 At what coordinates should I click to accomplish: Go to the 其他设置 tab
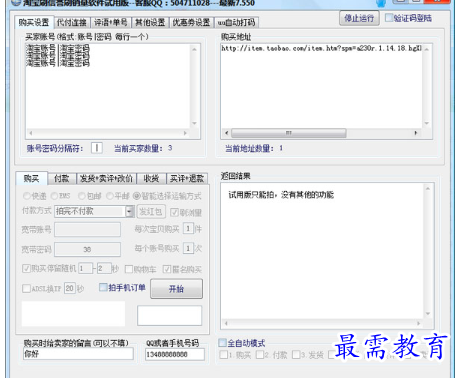150,22
